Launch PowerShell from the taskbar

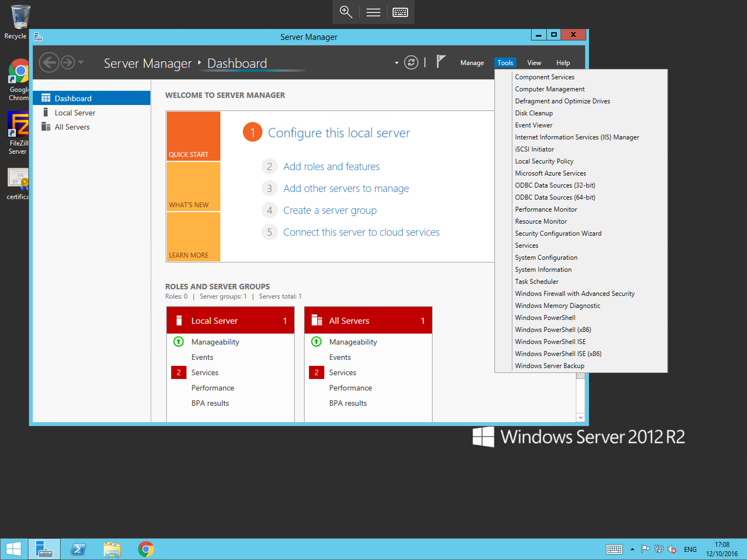coord(78,549)
